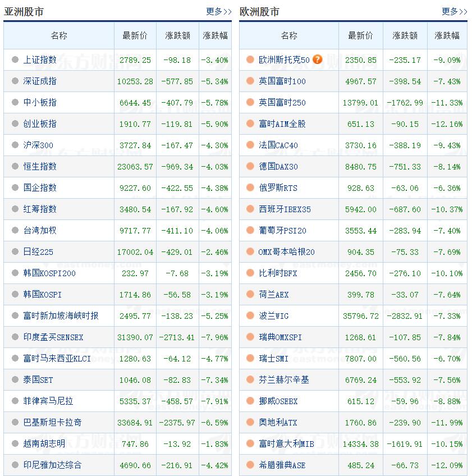Click the change value -2713.41
This screenshot has width=472, height=476.
[x=177, y=337]
